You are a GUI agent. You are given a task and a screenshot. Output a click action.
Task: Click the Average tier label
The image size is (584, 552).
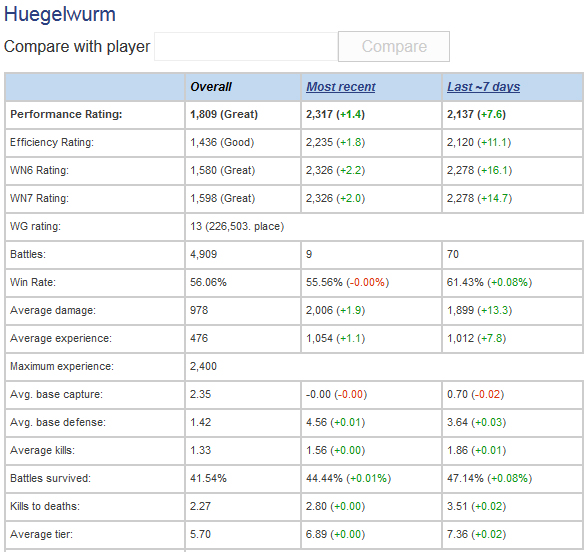(41, 534)
